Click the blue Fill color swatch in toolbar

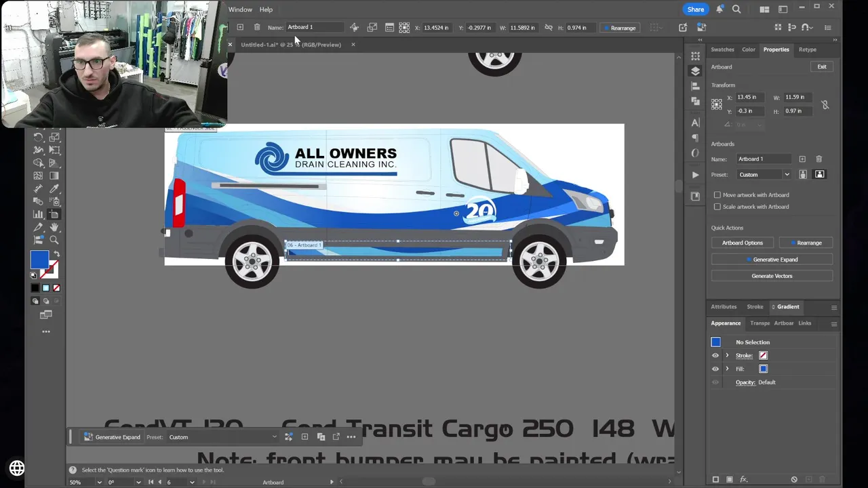pos(39,260)
